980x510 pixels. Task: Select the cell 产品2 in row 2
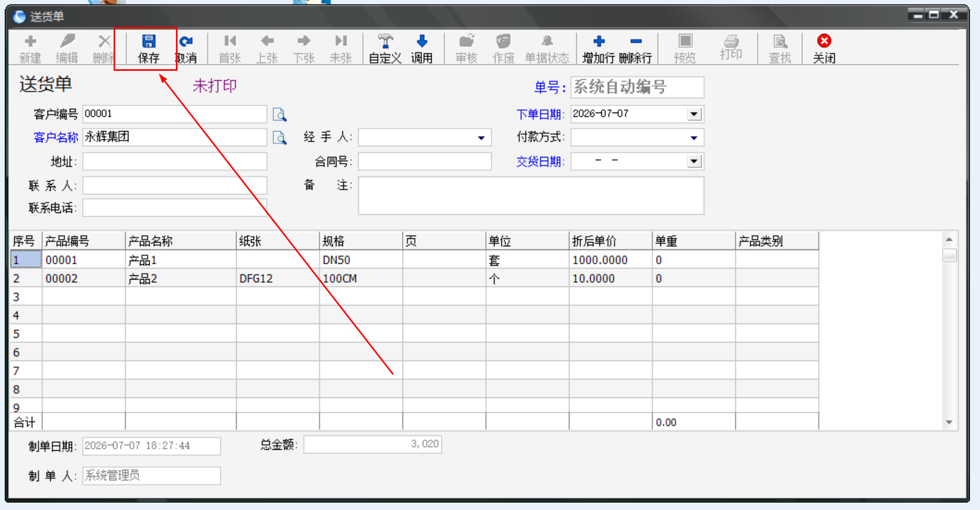point(181,279)
